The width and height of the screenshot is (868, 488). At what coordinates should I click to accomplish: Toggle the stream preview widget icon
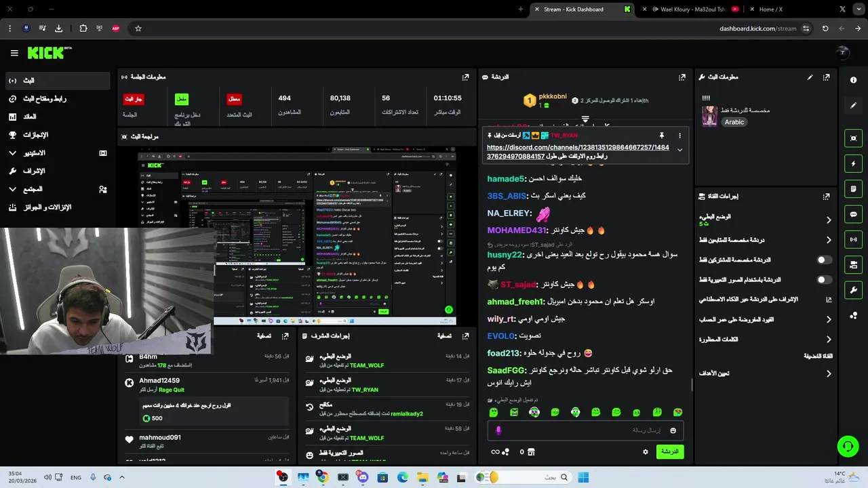[853, 138]
